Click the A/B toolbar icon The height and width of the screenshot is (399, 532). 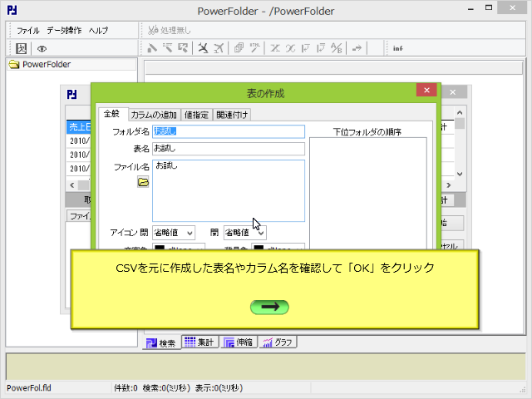pyautogui.click(x=337, y=48)
